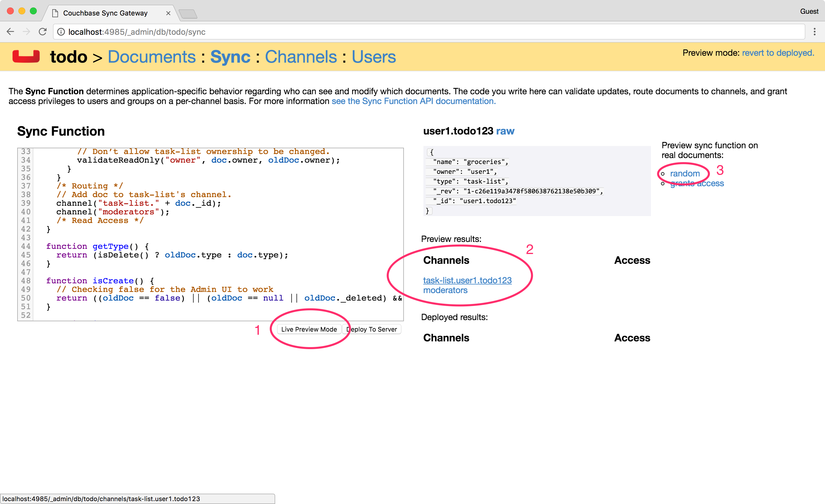The image size is (825, 504).
Task: Open a new browser tab
Action: (188, 14)
